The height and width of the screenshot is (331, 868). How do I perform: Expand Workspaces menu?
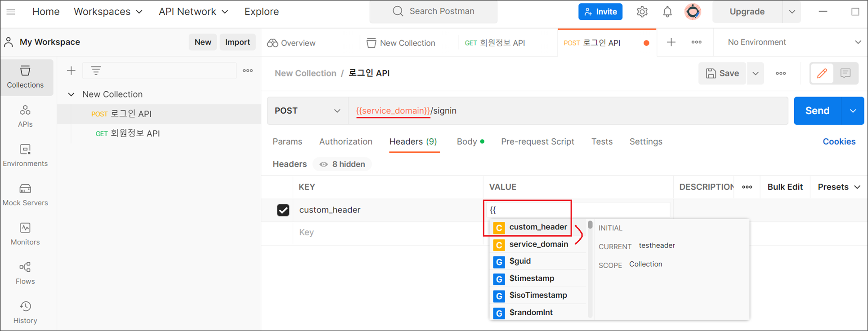[108, 12]
